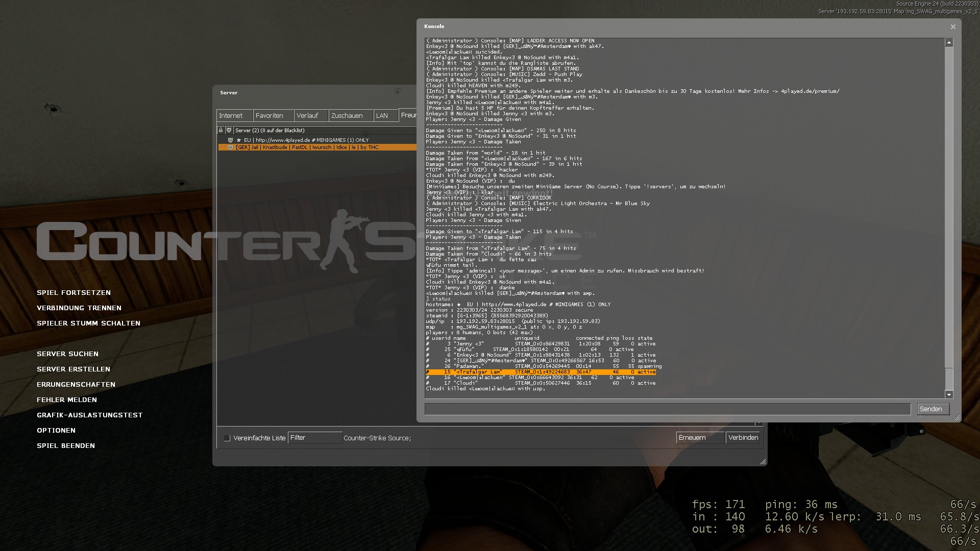Switch to the Internet tab
The image size is (980, 551).
(x=234, y=115)
